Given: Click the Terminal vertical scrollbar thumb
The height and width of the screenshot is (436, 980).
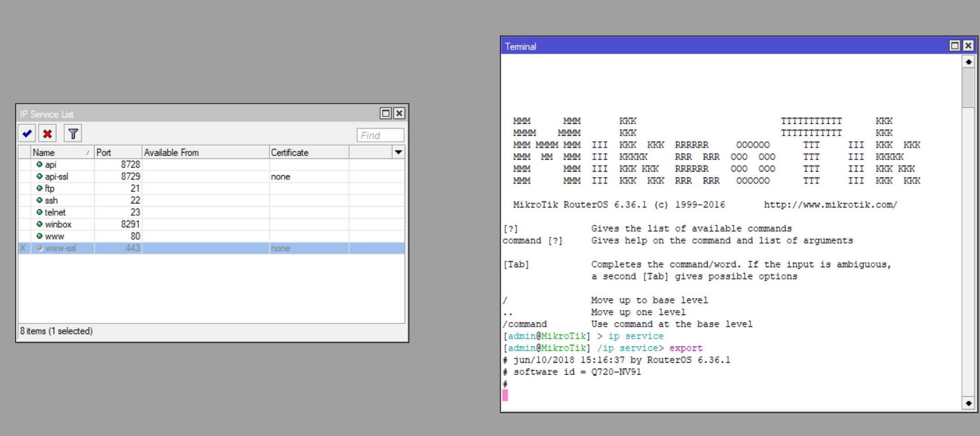Looking at the screenshot, I should pyautogui.click(x=968, y=88).
